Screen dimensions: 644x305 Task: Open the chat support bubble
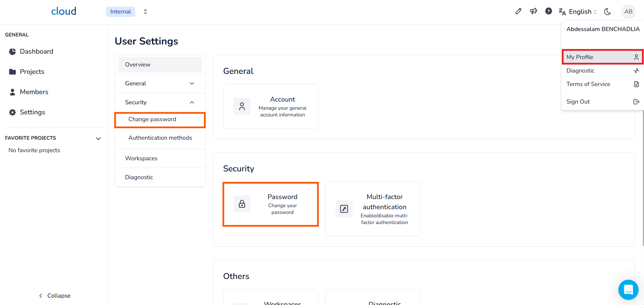click(x=628, y=290)
